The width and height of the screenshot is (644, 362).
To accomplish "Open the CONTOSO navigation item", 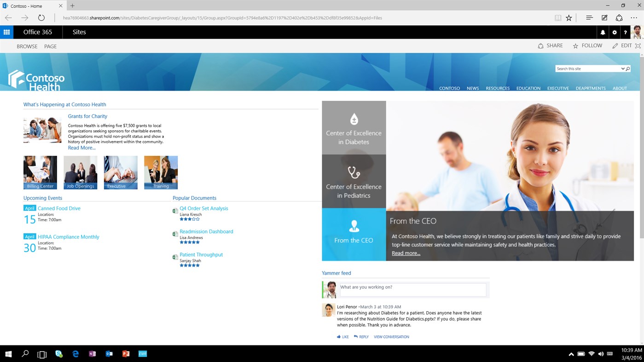I will (x=449, y=88).
